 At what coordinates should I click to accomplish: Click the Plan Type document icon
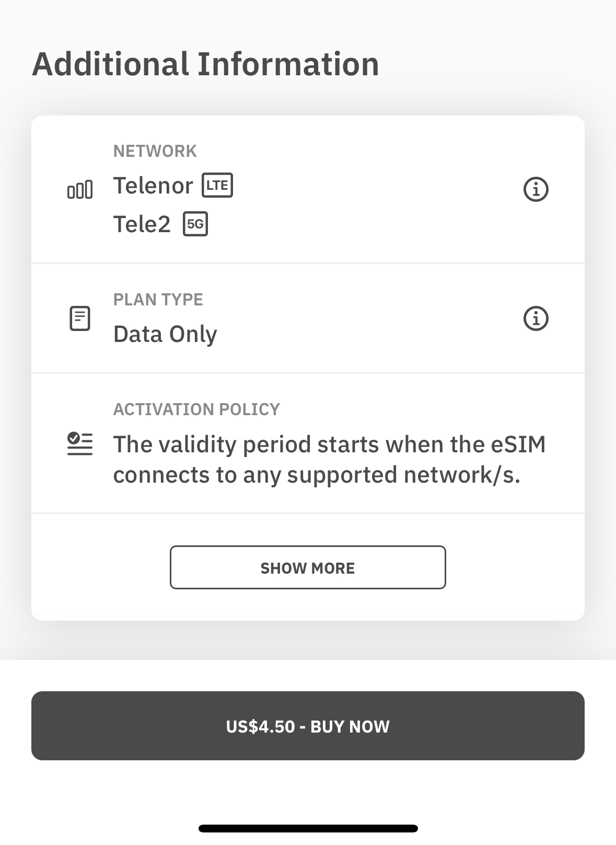point(80,318)
